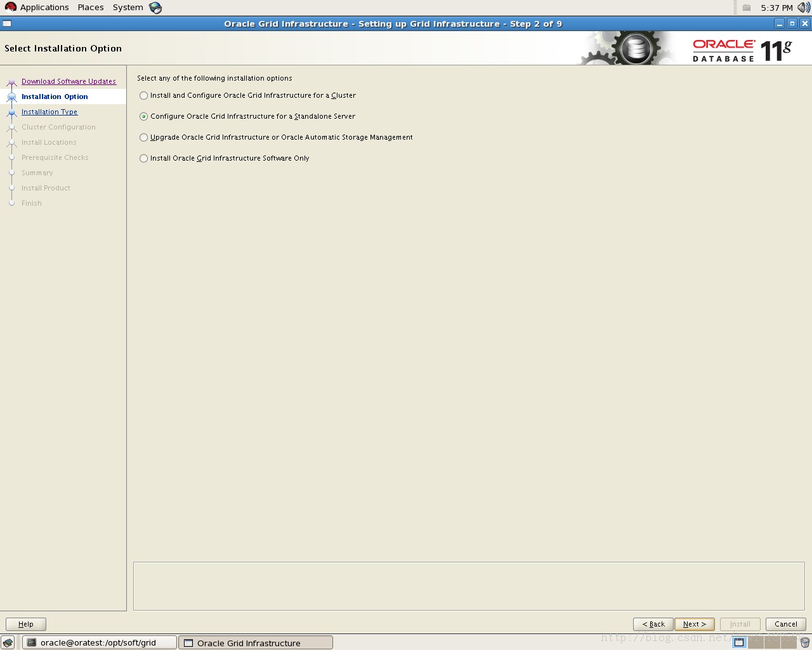Click the 'Cluster Configuration' step text
The width and height of the screenshot is (812, 650).
(x=58, y=127)
